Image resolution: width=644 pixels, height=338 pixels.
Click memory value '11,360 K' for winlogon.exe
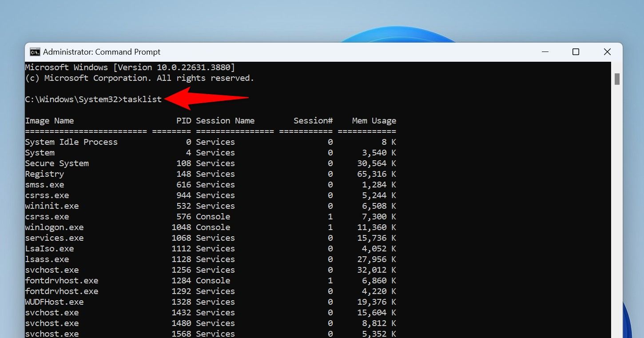pyautogui.click(x=377, y=227)
